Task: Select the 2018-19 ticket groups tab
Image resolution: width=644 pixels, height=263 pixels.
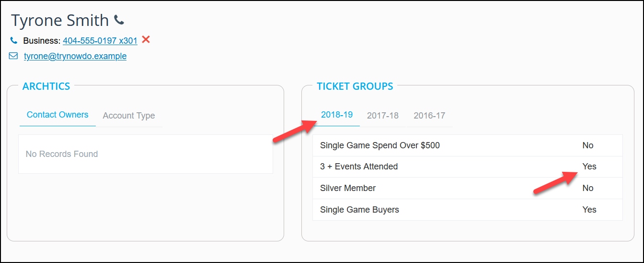Action: [337, 115]
